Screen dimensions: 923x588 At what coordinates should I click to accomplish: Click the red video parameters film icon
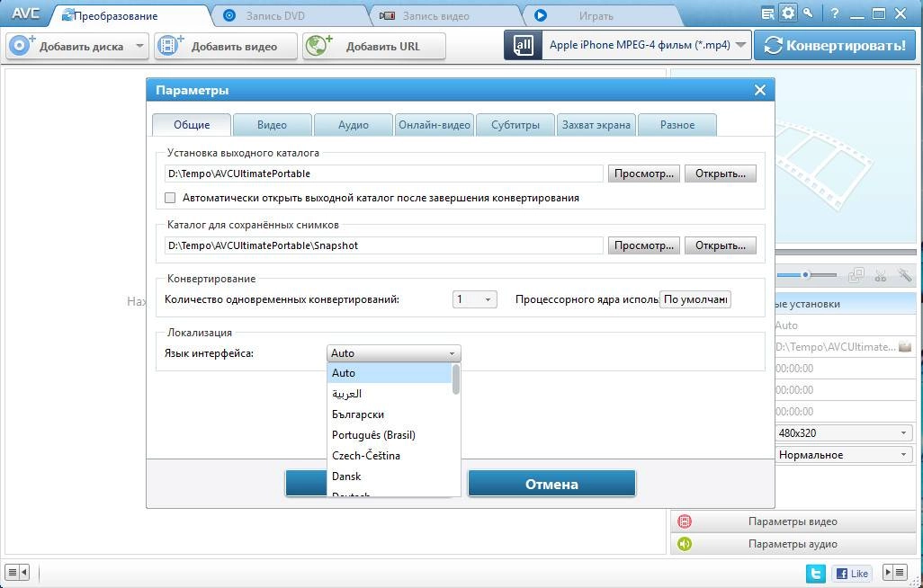click(684, 521)
